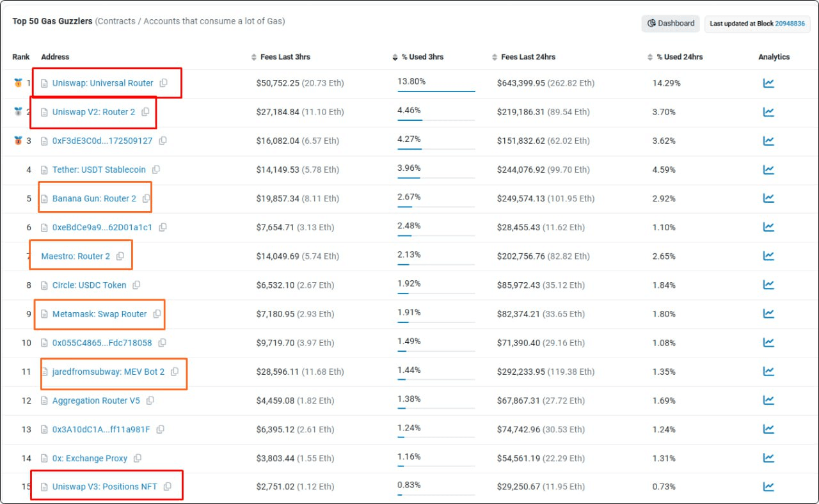Copy the Circle: USDC Token address
The height and width of the screenshot is (504, 819).
(x=136, y=285)
